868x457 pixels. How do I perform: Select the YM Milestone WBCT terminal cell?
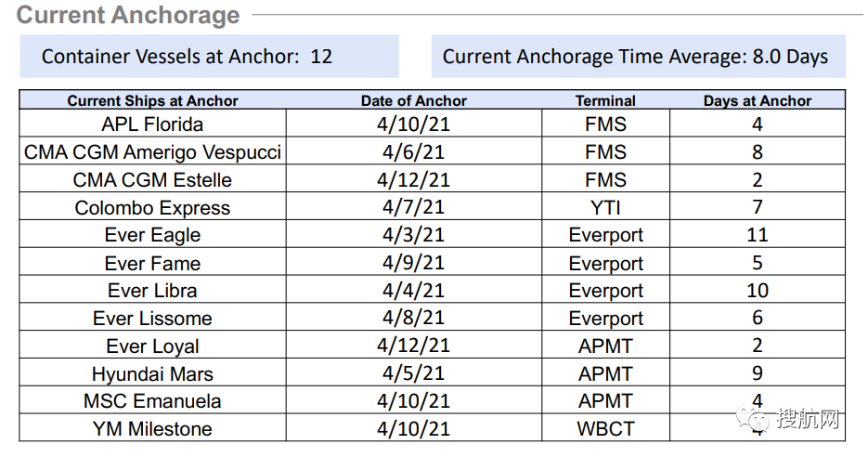point(605,428)
